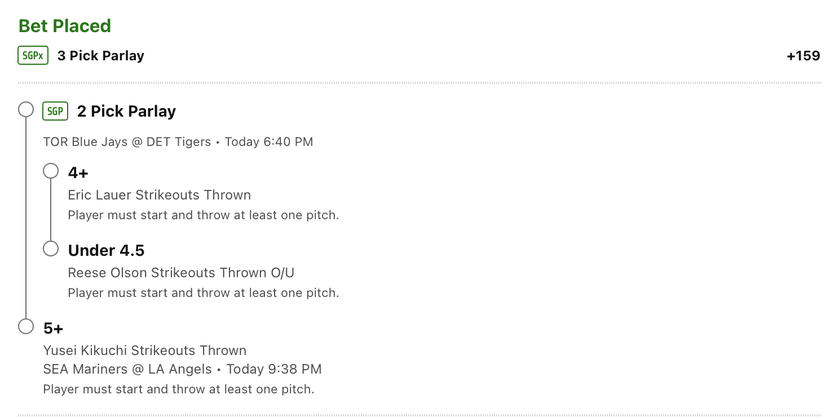Viewport: 839px width, 417px height.
Task: Open Yusei Kikuchi Strikeouts Thrown market
Action: pos(144,351)
